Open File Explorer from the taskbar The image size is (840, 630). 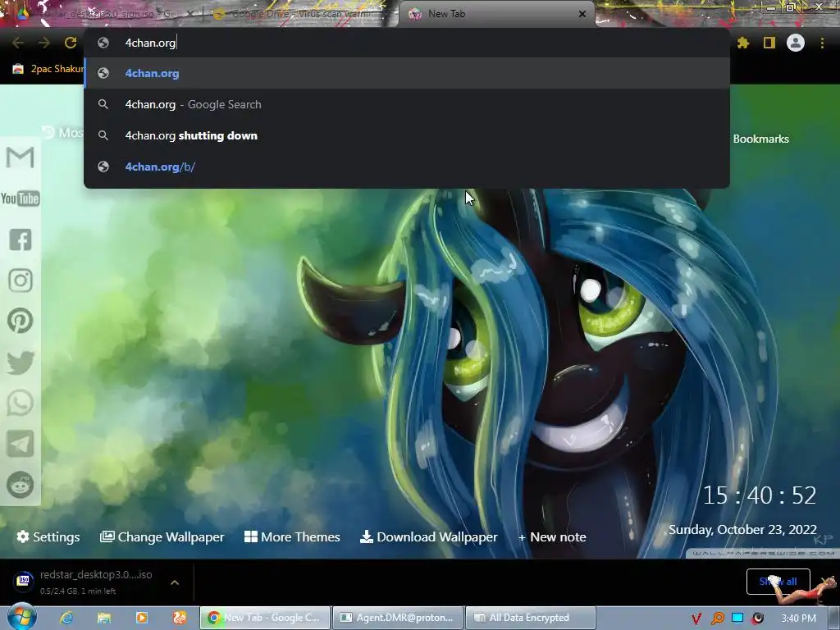pyautogui.click(x=104, y=618)
